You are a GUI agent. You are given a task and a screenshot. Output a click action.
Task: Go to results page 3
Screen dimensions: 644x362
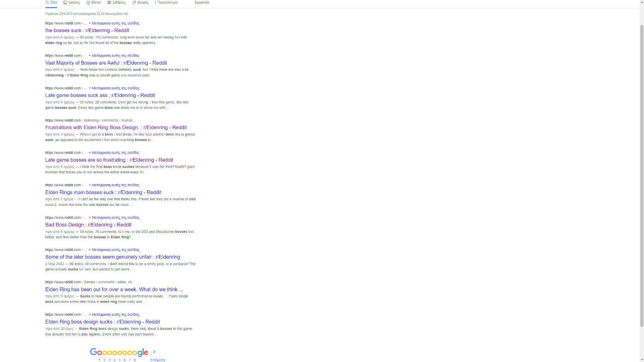pos(109,360)
